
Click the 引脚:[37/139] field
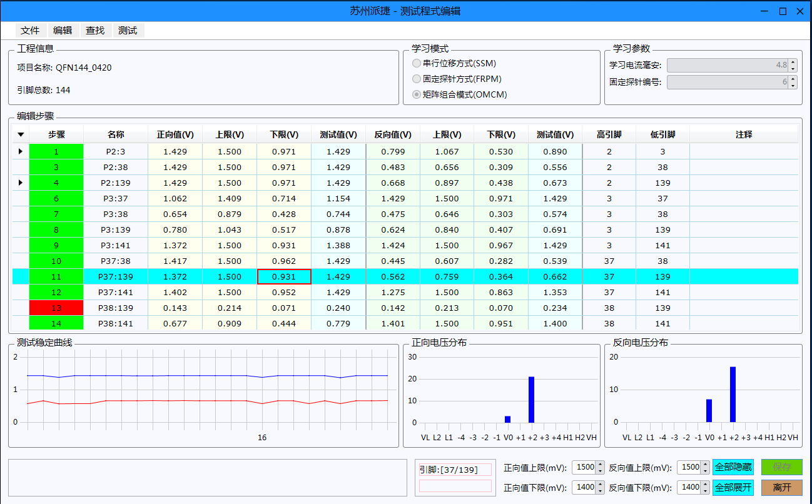pos(455,470)
